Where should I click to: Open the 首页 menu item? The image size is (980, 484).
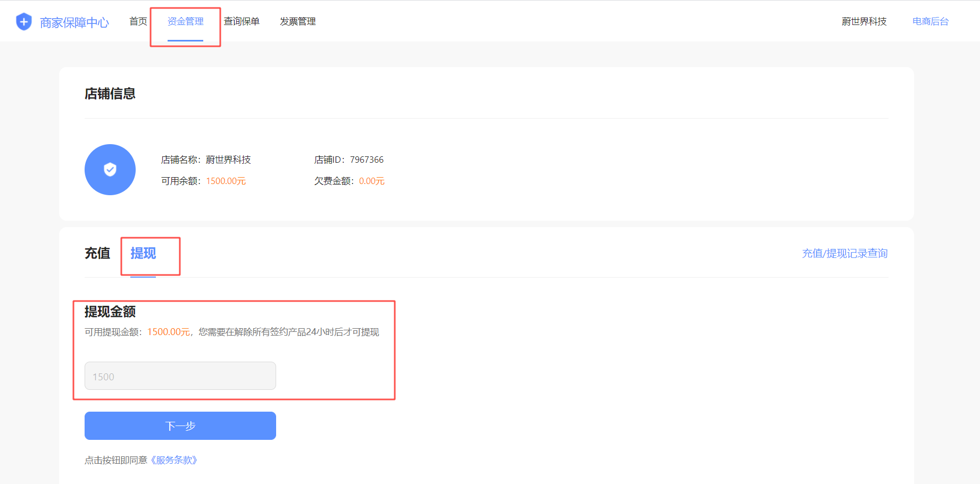[138, 21]
